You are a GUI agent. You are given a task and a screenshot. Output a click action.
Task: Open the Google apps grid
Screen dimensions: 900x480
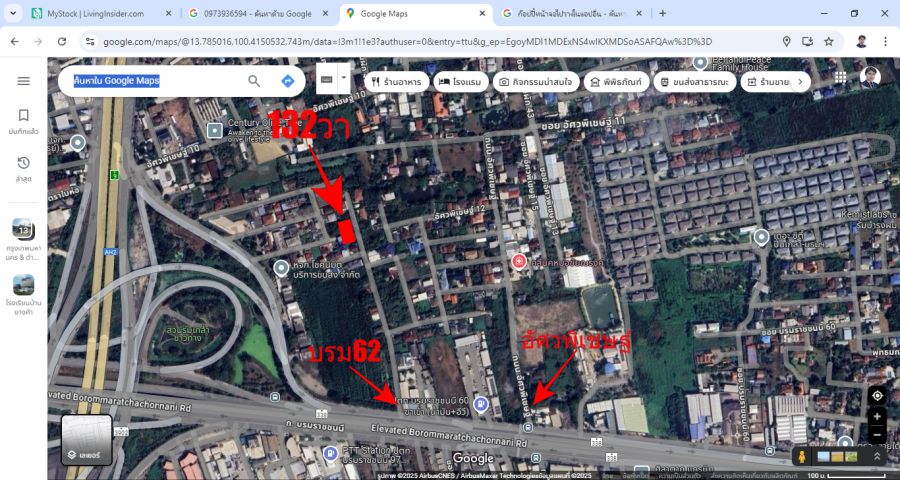point(840,78)
